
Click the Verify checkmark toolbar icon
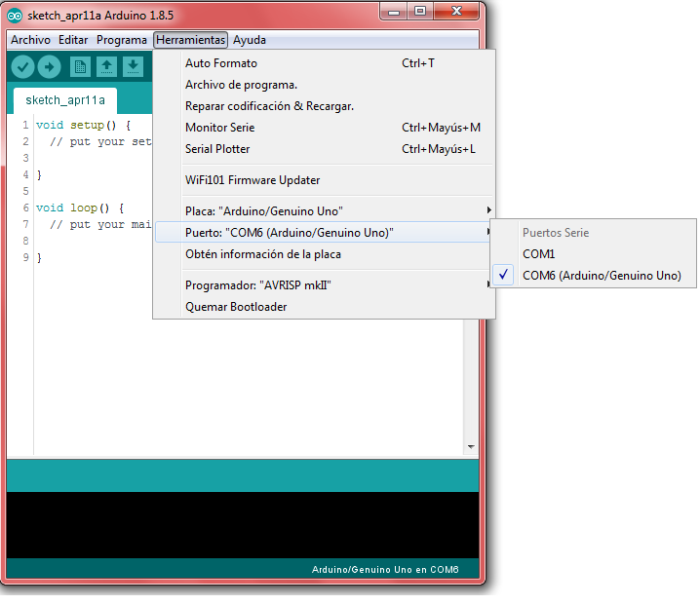(x=22, y=66)
